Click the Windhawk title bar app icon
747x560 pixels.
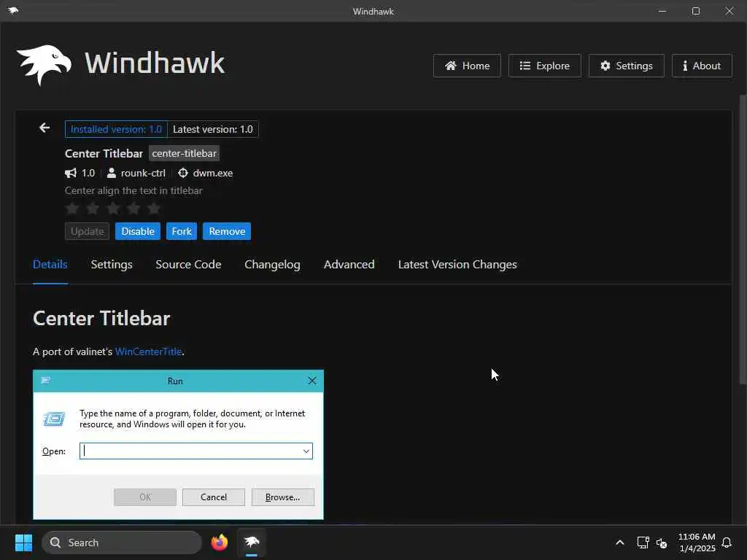click(13, 10)
